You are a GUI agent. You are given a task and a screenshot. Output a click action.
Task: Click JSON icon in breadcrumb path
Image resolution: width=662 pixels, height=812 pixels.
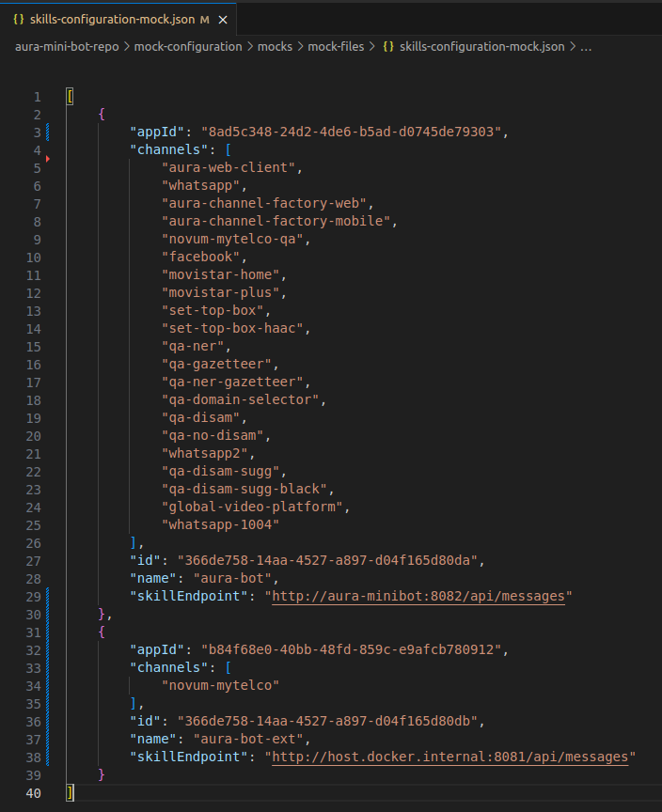(388, 47)
